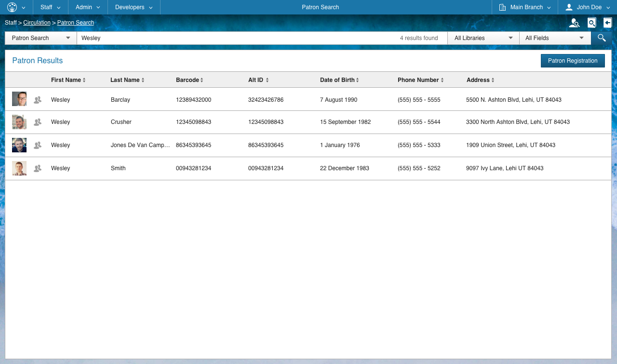Follow the Circulation breadcrumb link
Screen dimensions: 617x364
37,22
